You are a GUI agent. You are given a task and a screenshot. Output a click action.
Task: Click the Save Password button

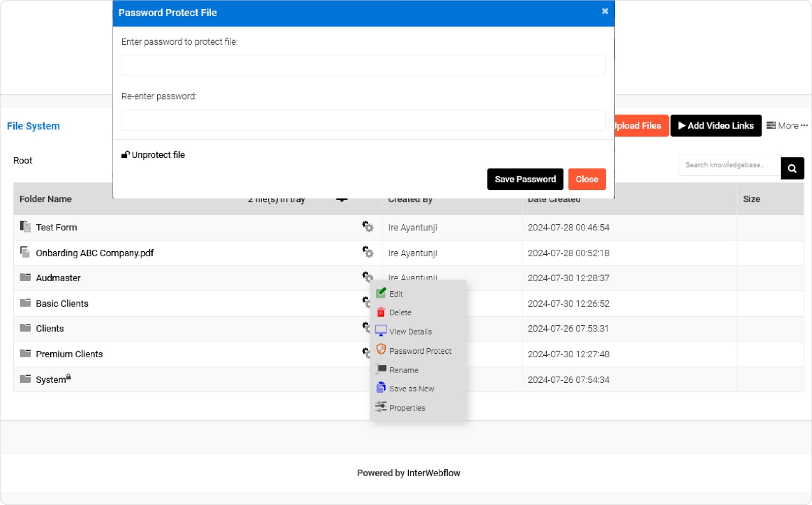[524, 179]
